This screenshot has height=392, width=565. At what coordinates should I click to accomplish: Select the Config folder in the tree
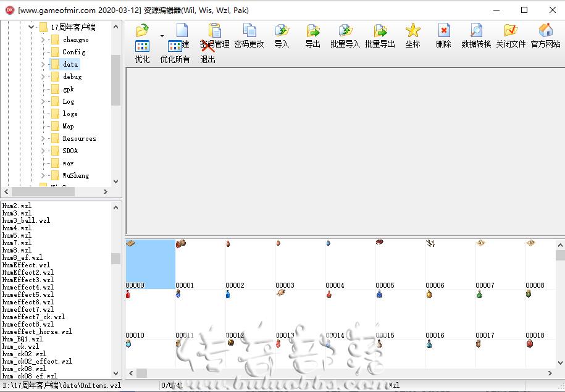(74, 52)
